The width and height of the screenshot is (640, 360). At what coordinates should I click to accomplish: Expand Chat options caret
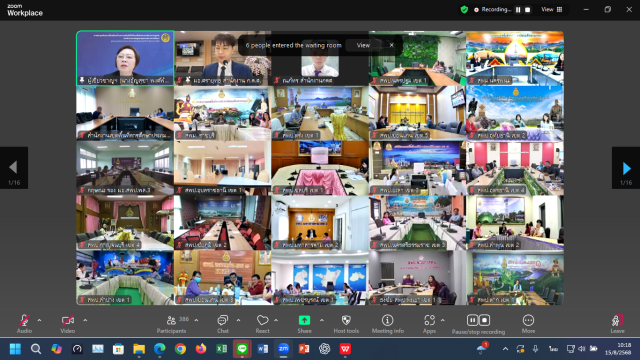(x=238, y=320)
